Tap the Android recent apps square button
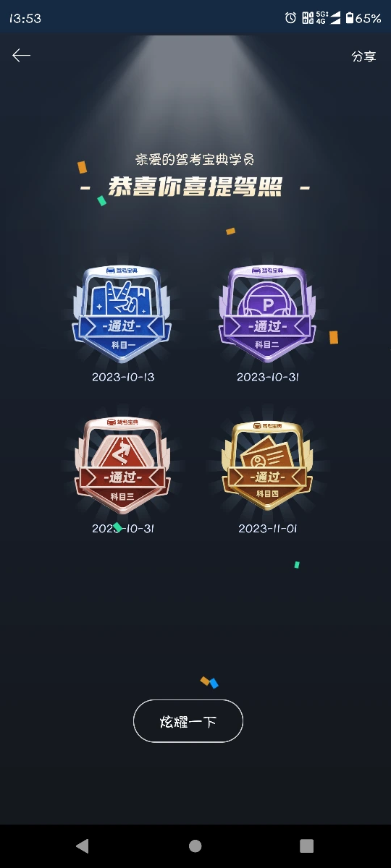 click(307, 846)
